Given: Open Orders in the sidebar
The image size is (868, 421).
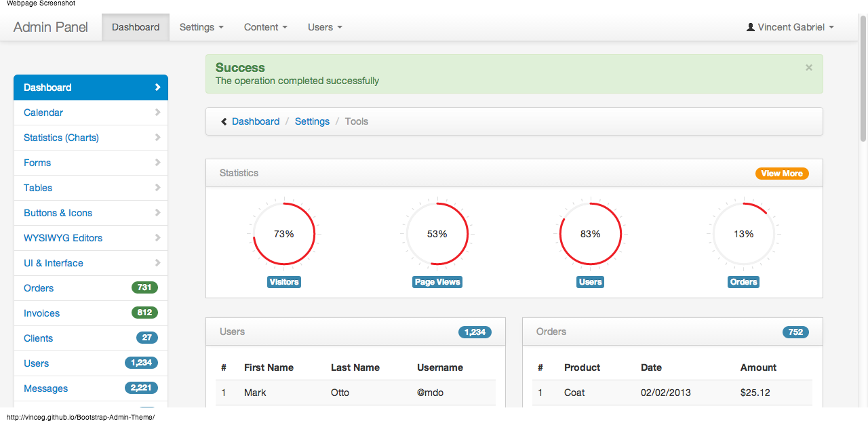Looking at the screenshot, I should coord(91,288).
